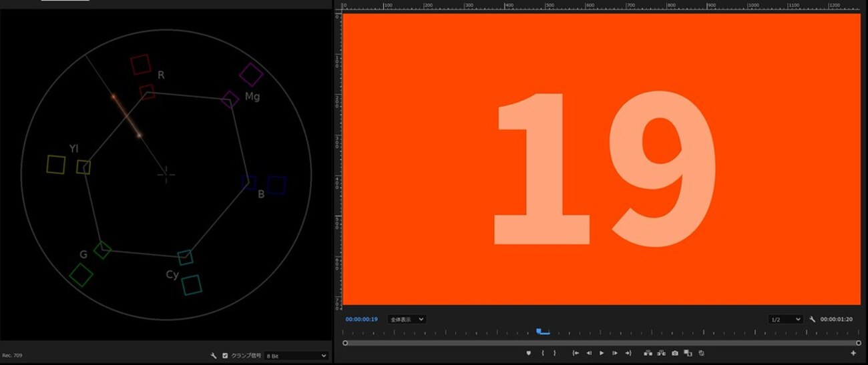Step back one frame

click(589, 353)
